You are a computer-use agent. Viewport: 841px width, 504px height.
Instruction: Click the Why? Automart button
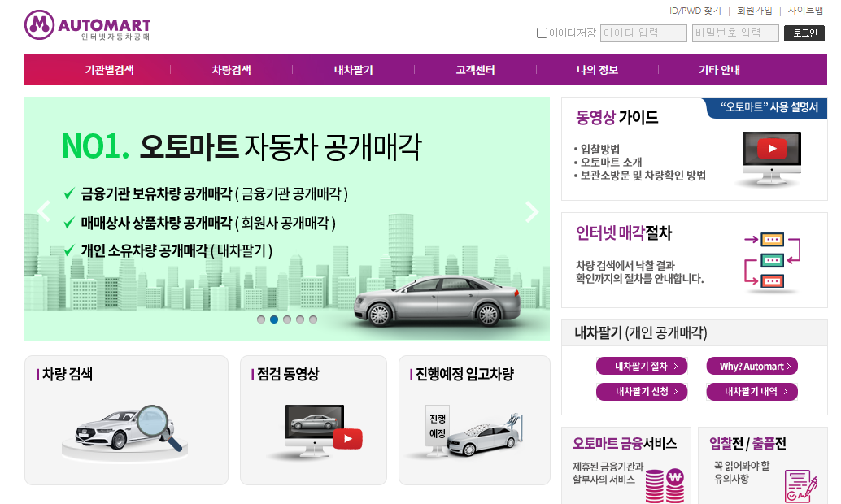click(x=752, y=366)
